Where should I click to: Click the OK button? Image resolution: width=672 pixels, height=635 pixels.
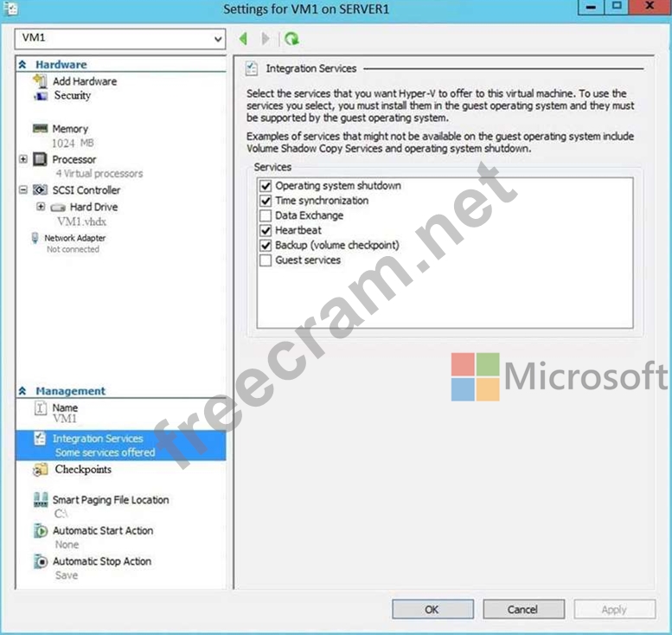coord(432,609)
